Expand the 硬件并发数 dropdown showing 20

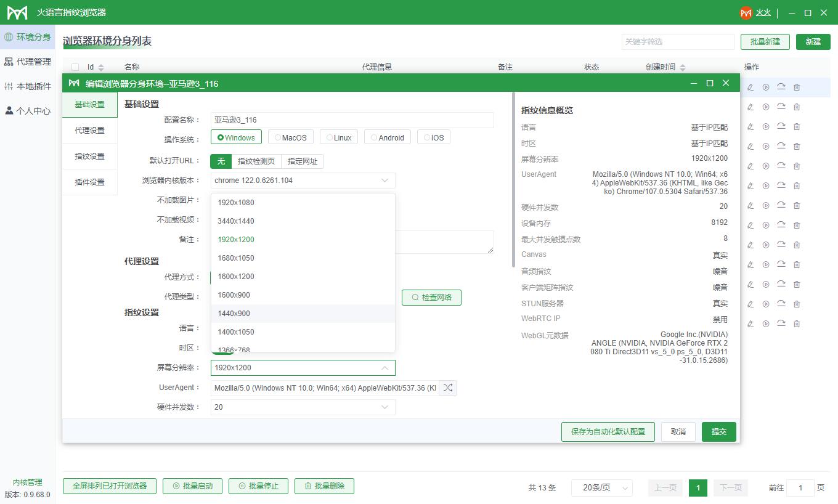(x=303, y=407)
